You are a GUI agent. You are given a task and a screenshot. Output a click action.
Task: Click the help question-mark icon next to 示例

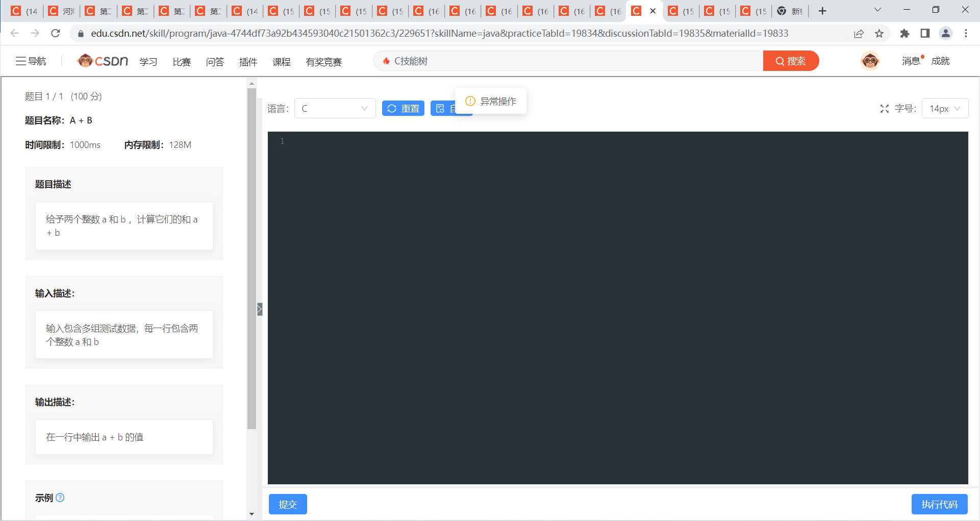[61, 498]
